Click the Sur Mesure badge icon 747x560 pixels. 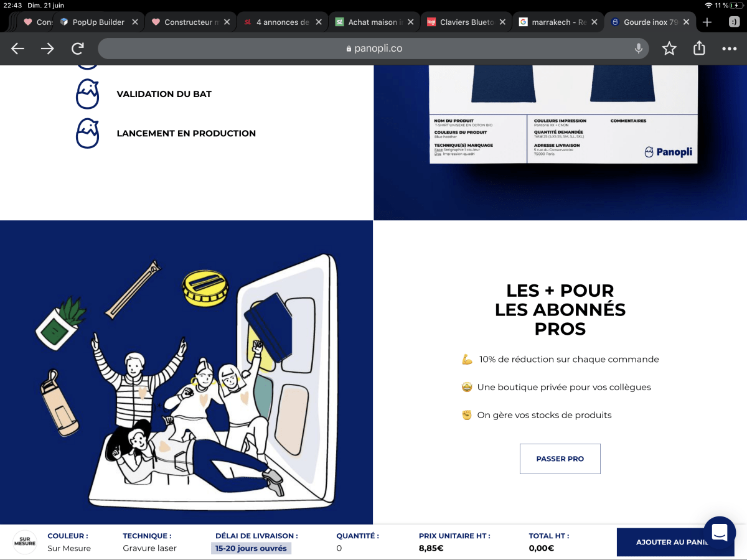(x=25, y=541)
